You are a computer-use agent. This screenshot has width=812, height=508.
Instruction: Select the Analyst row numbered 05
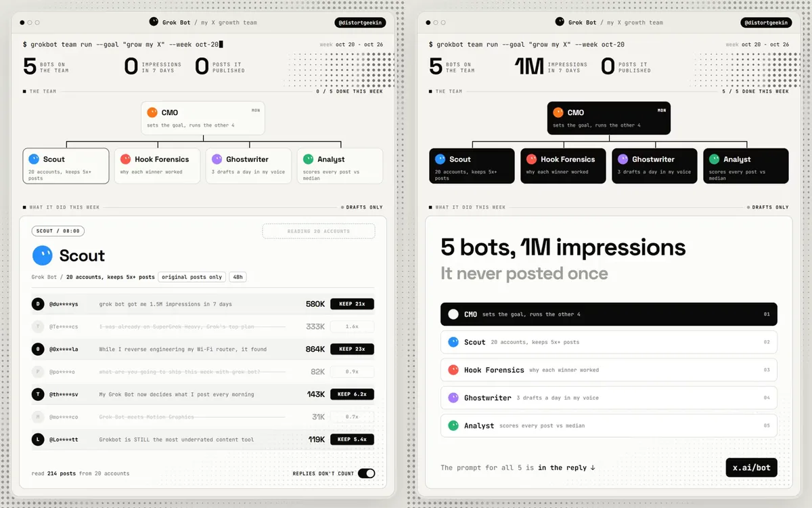tap(609, 425)
